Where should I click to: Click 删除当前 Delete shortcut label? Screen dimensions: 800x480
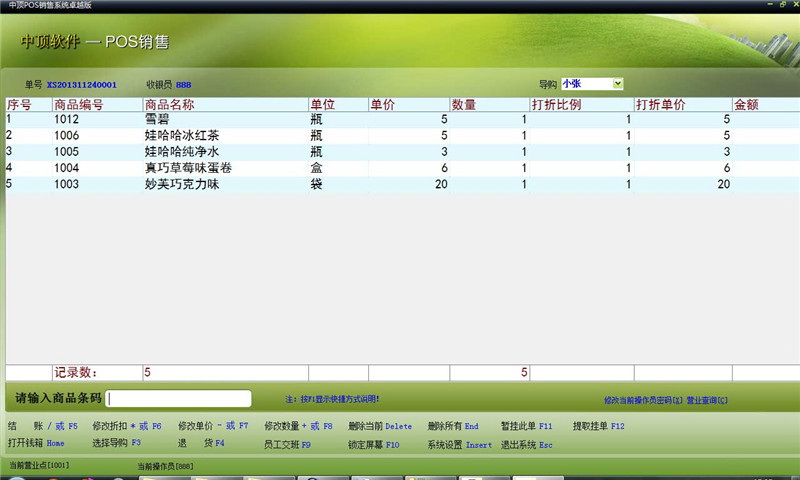[380, 426]
